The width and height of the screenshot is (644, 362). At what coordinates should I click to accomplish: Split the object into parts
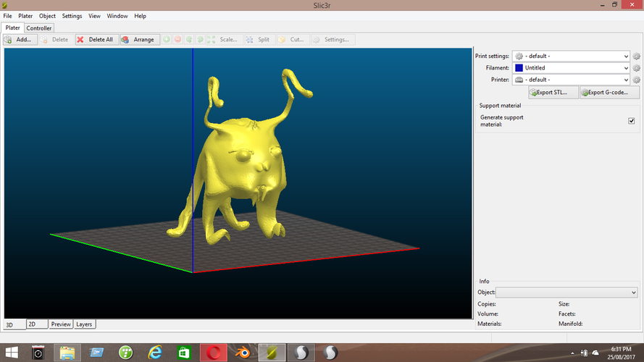point(259,39)
